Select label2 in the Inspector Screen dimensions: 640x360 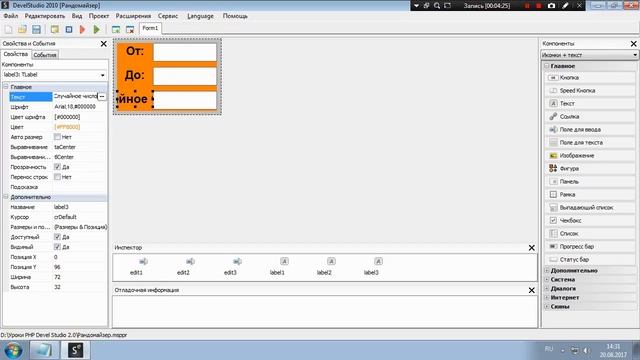coord(324,266)
